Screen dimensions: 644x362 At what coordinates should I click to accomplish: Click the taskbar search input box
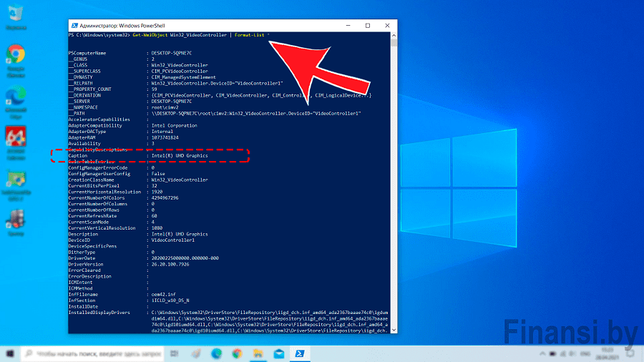point(92,353)
